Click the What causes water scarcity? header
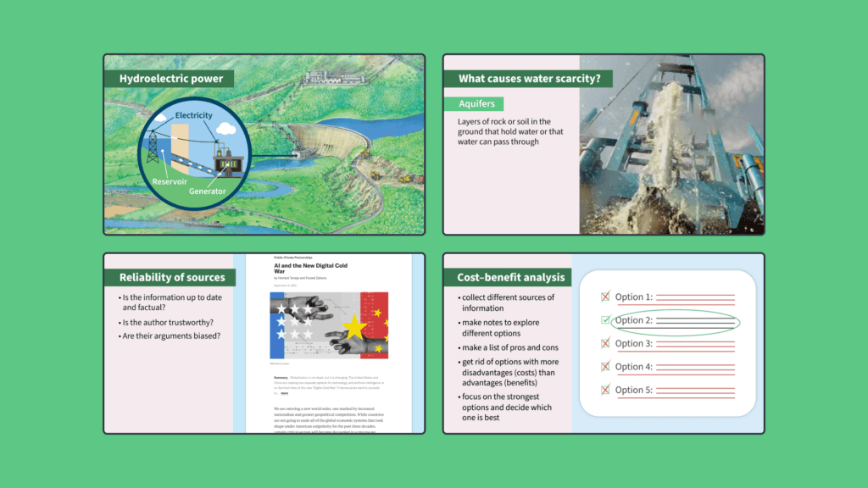 point(532,78)
